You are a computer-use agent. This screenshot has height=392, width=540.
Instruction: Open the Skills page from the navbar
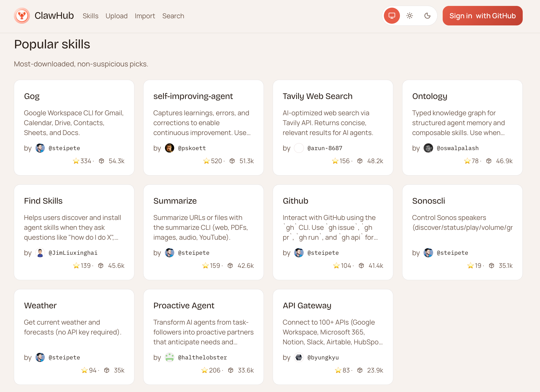click(90, 16)
